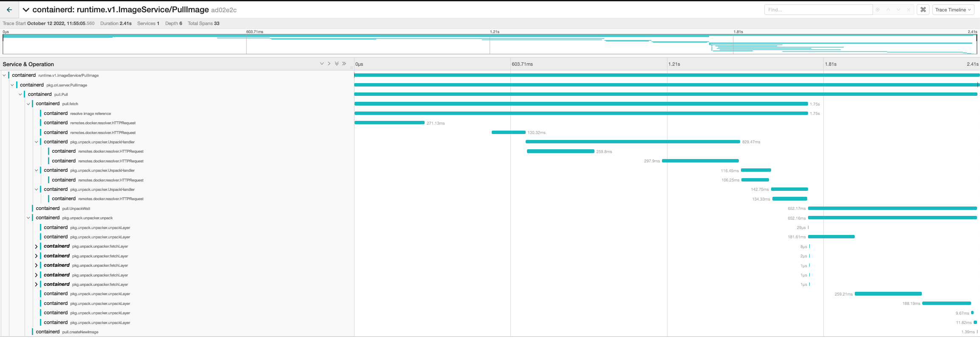980x338 pixels.
Task: Click the locate/focus matches icon beside Find
Action: tap(878, 10)
